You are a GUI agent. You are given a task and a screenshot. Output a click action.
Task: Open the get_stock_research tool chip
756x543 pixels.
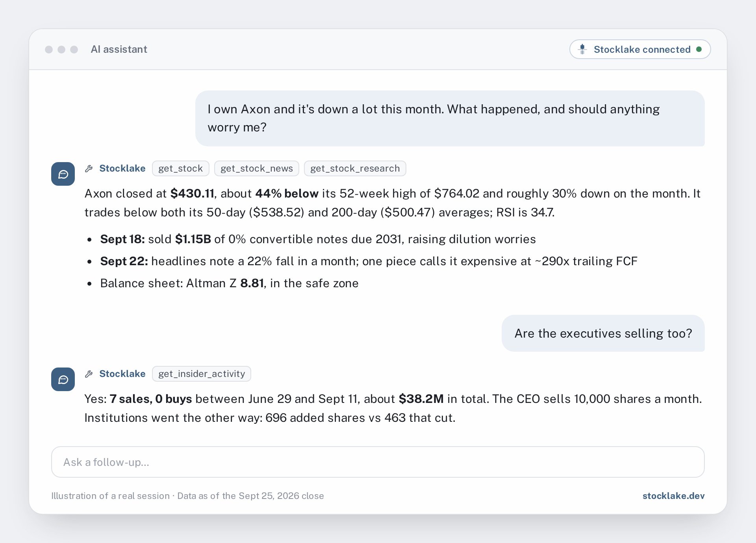(x=355, y=168)
